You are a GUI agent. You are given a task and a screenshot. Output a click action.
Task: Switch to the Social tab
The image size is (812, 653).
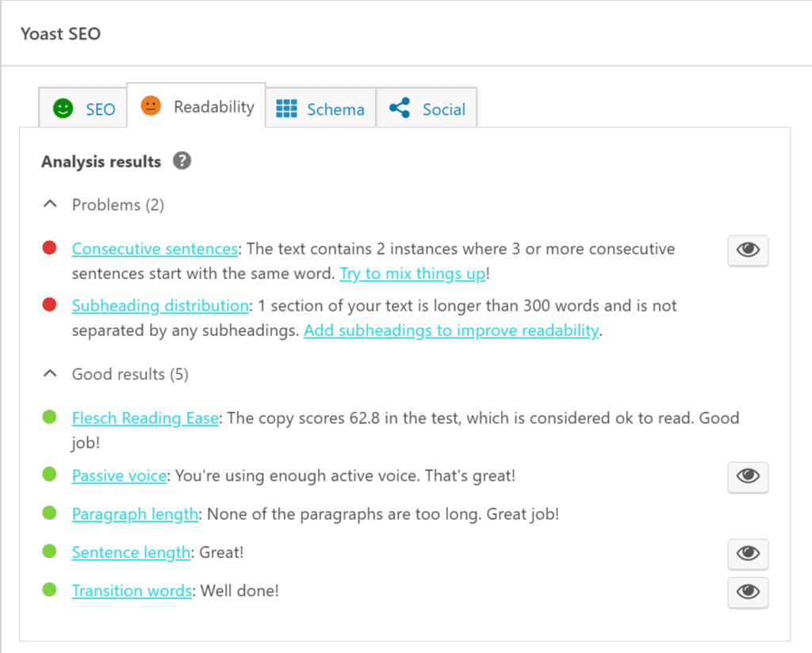click(427, 109)
